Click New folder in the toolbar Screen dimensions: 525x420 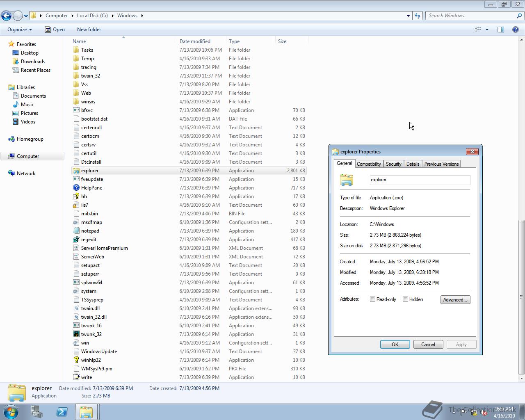(89, 30)
